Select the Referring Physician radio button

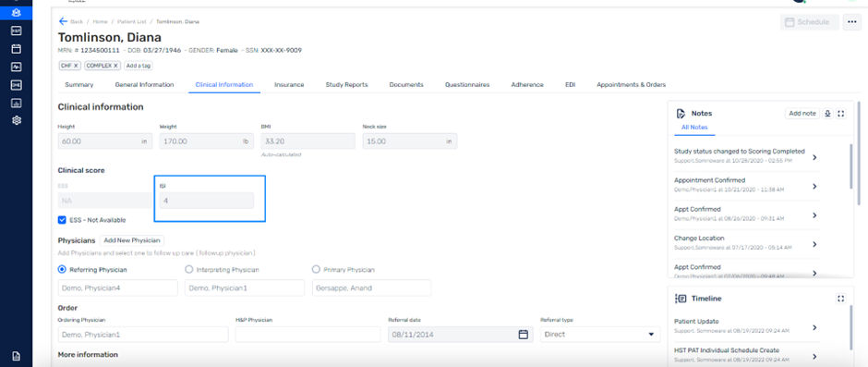62,269
